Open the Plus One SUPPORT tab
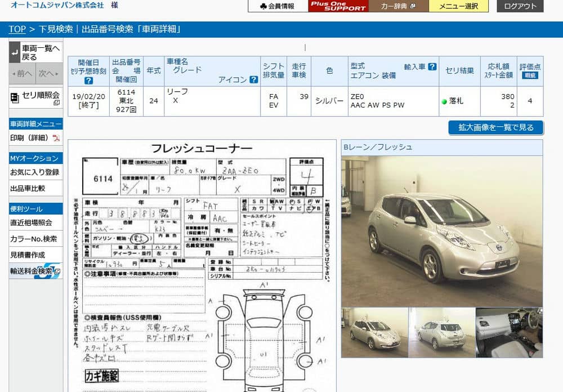 pos(338,6)
